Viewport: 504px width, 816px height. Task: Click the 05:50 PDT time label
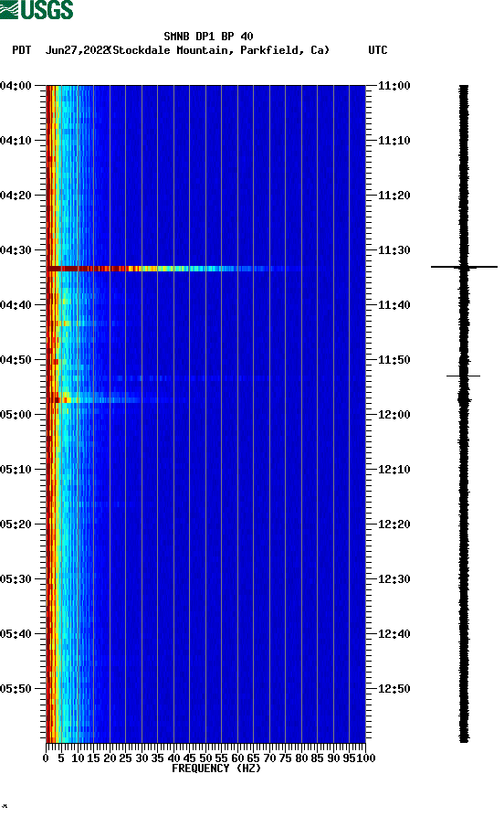(x=16, y=688)
